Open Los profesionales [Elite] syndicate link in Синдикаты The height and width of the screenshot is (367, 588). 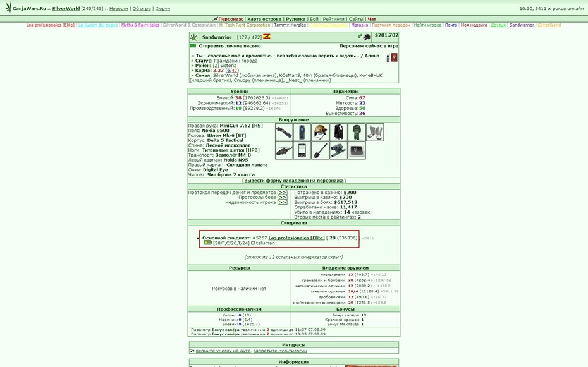(297, 238)
